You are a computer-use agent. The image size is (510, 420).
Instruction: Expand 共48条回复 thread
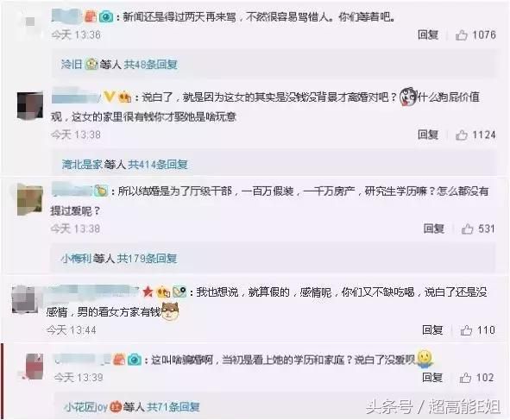(151, 65)
